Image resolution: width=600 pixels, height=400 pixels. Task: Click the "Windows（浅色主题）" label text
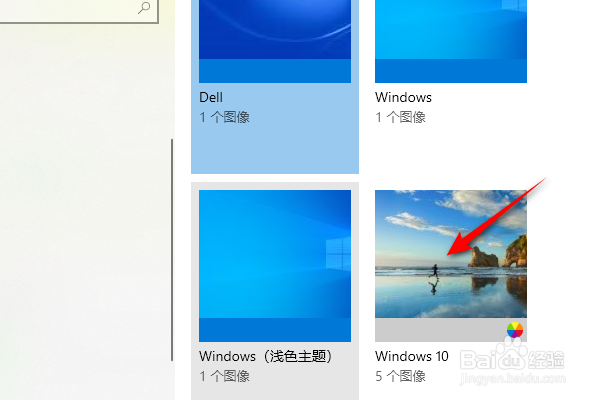click(266, 356)
